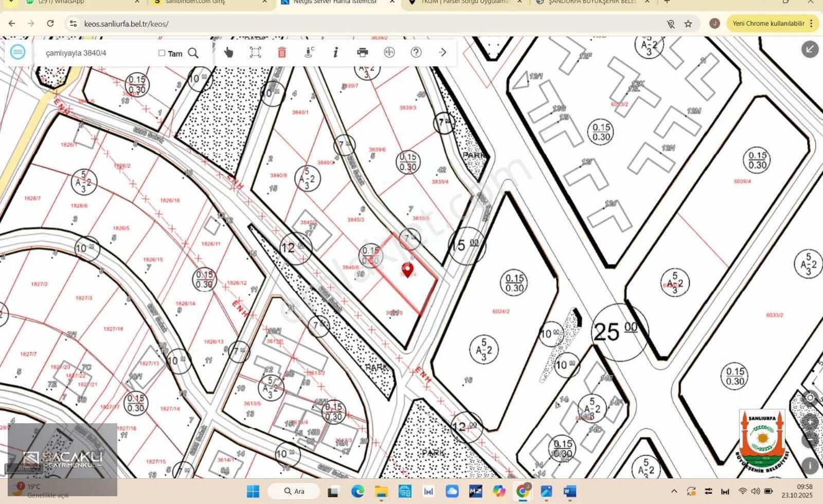Image resolution: width=823 pixels, height=504 pixels.
Task: Zoom in with the plus button
Action: (x=810, y=422)
